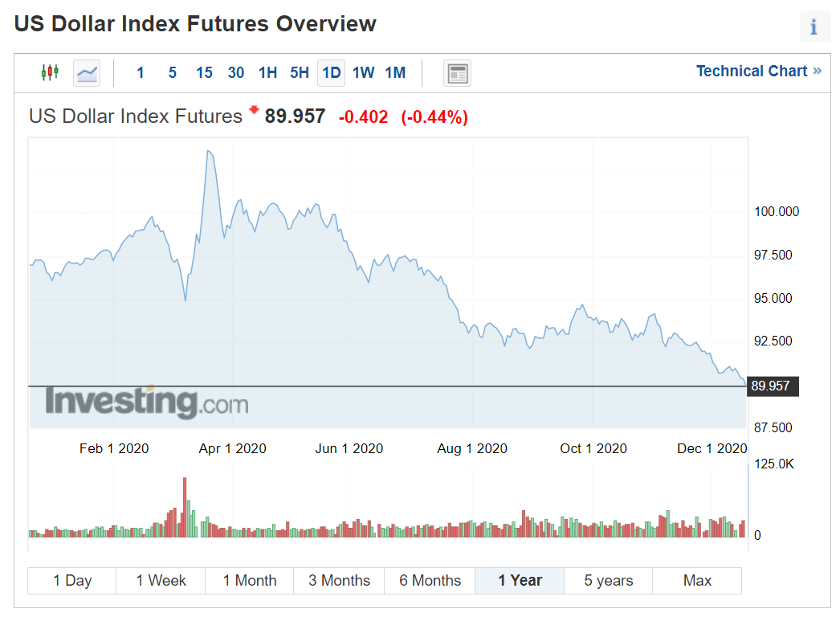Click the news overlay icon in toolbar
840x617 pixels.
[x=458, y=73]
